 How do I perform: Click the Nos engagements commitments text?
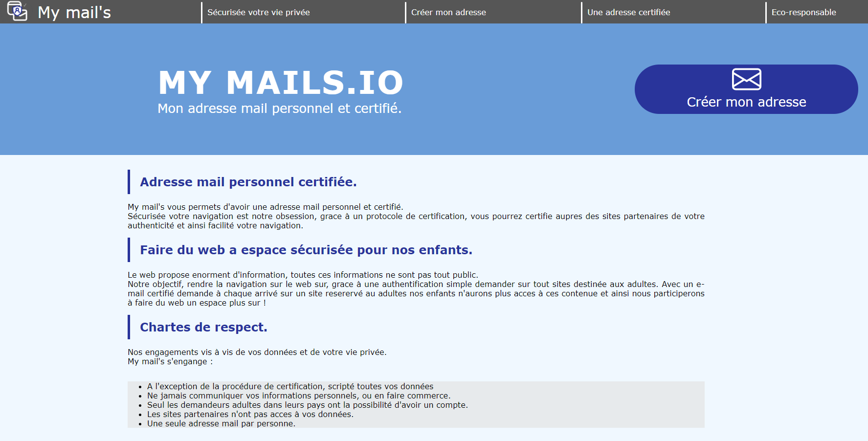(x=257, y=352)
